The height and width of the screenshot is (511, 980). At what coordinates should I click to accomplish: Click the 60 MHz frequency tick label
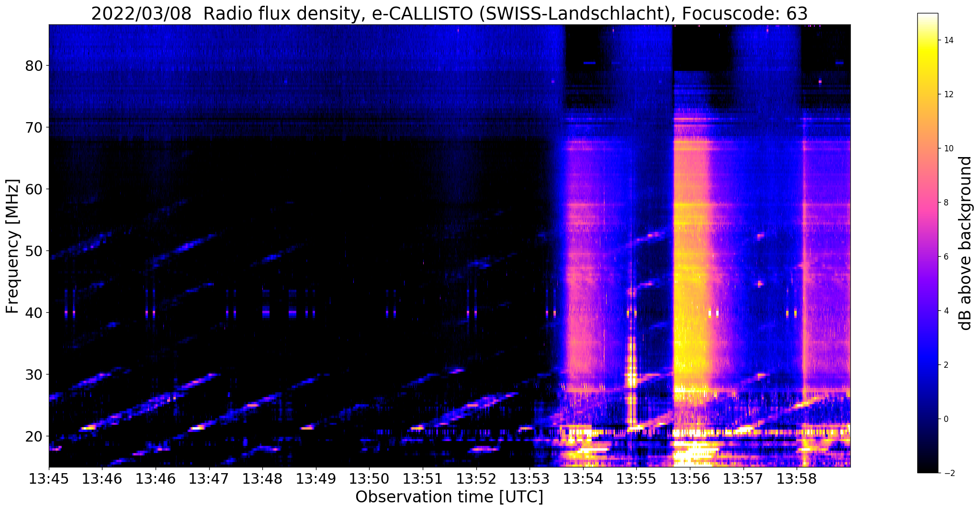pyautogui.click(x=34, y=189)
